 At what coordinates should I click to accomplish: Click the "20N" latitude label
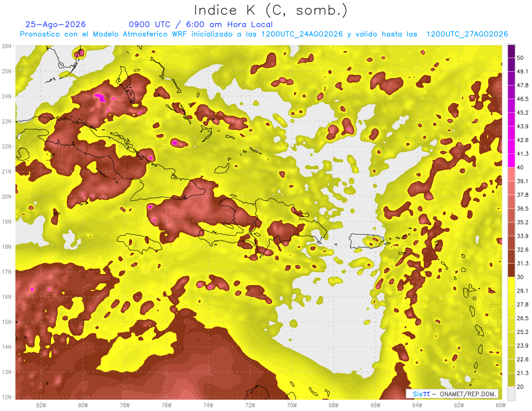(6, 196)
